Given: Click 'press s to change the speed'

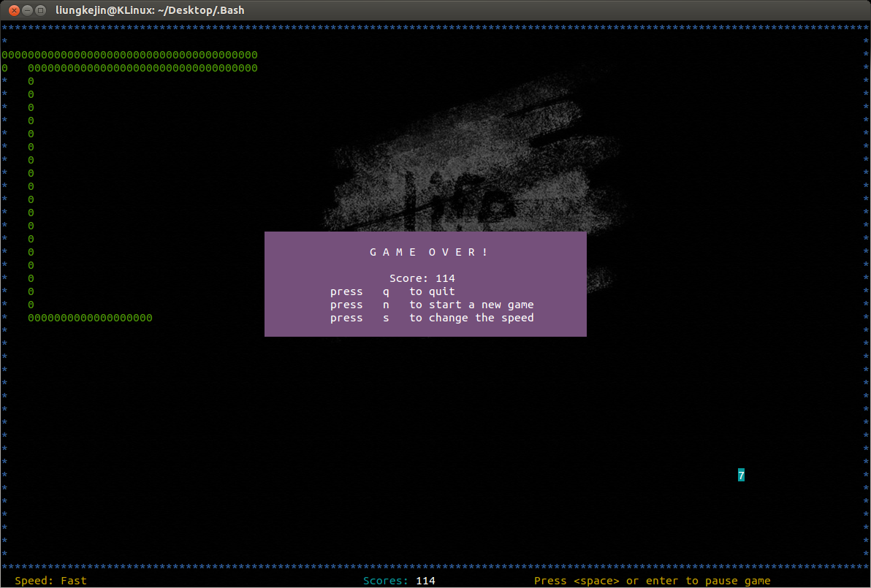Looking at the screenshot, I should pyautogui.click(x=431, y=318).
